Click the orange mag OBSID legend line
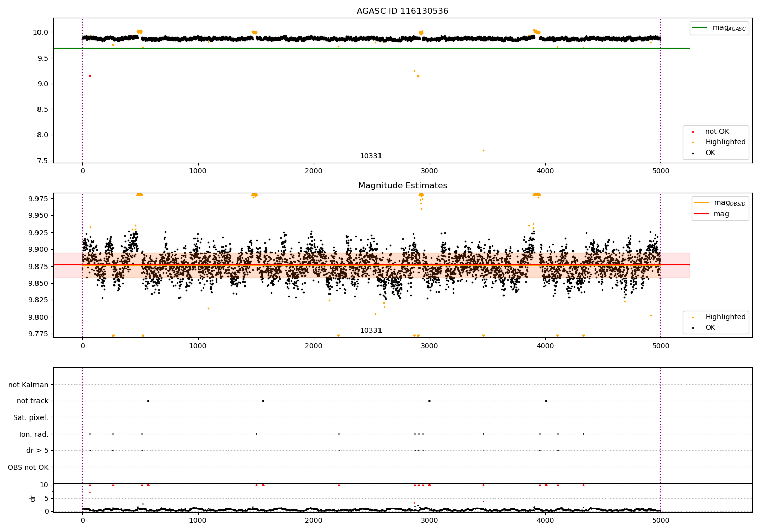Screen dimensions: 760x532 702,203
